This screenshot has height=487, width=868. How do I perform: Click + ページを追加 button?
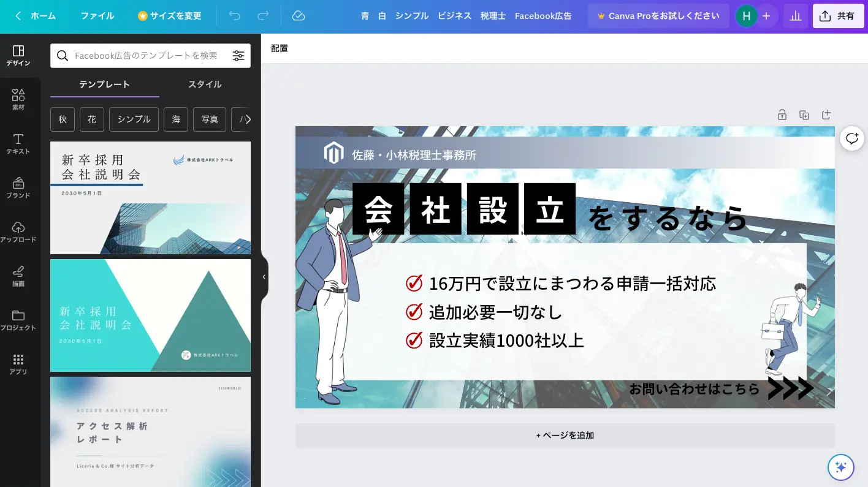tap(565, 436)
